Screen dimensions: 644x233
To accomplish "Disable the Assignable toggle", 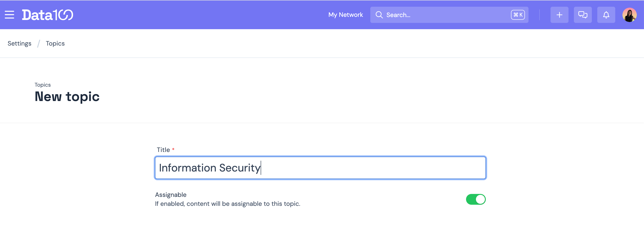I will [475, 199].
